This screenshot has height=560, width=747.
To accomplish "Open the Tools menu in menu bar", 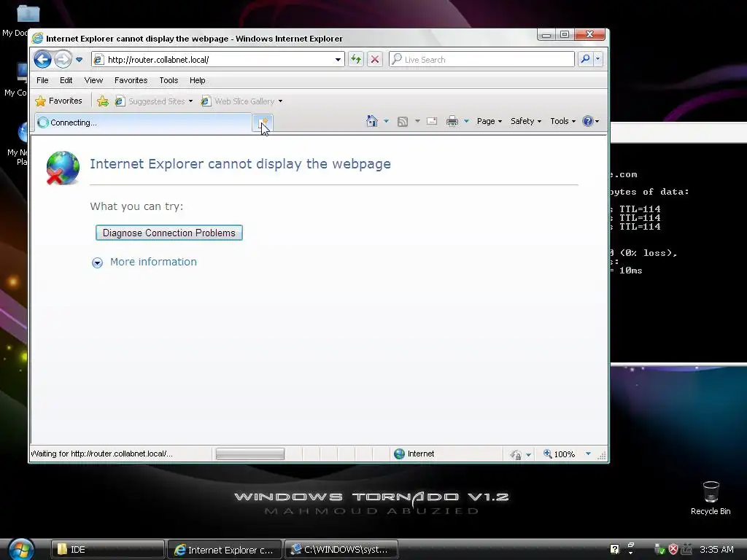I will [x=169, y=80].
